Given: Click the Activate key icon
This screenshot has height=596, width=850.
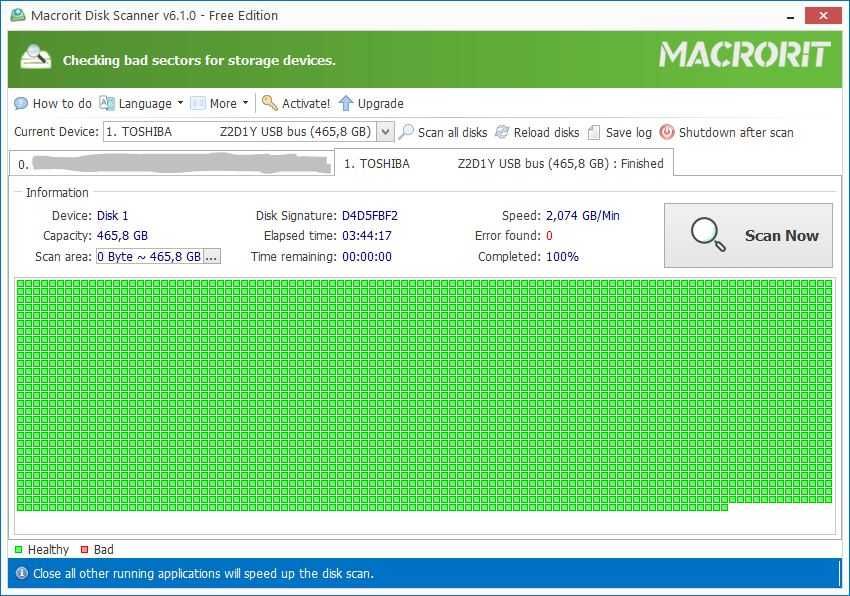Looking at the screenshot, I should [x=269, y=102].
